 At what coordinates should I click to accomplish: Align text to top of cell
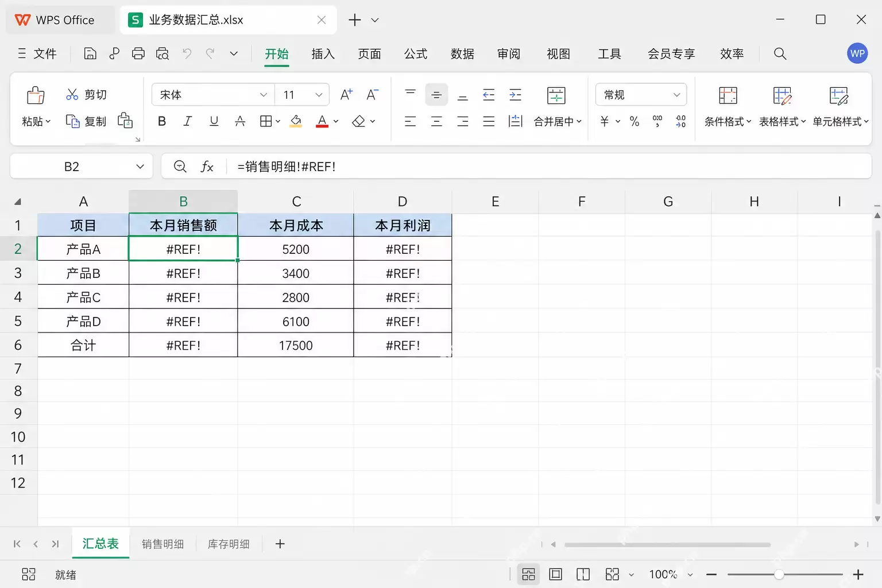pyautogui.click(x=410, y=94)
